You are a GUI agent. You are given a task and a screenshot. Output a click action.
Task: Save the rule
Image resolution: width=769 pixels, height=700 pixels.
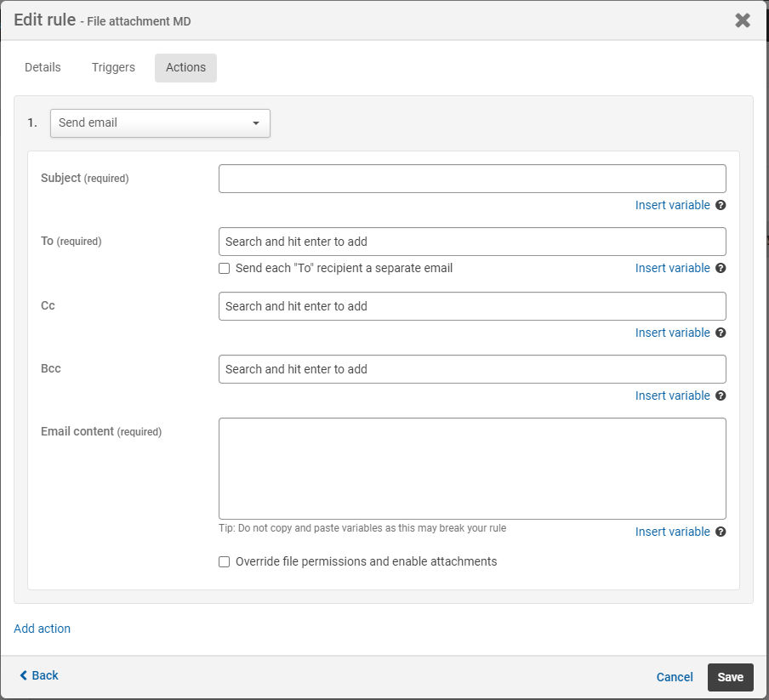coord(730,677)
